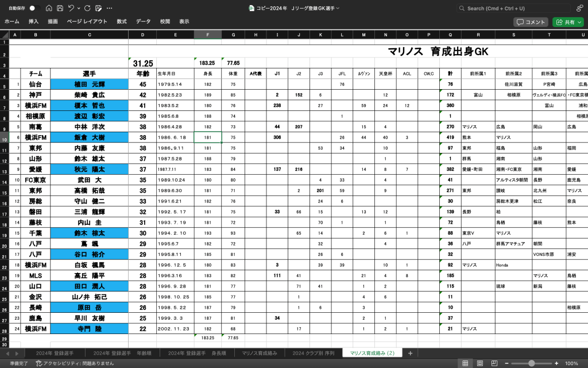Click the Home icon in title bar

tap(49, 9)
